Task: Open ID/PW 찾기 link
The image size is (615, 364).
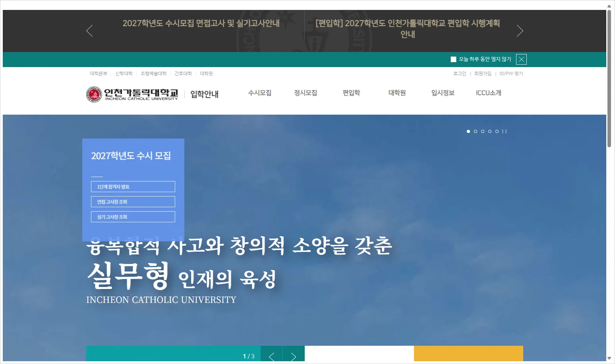Action: (x=511, y=73)
